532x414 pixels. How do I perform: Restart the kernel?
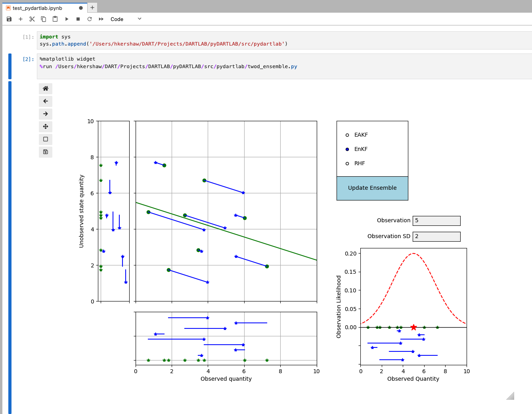pyautogui.click(x=90, y=19)
